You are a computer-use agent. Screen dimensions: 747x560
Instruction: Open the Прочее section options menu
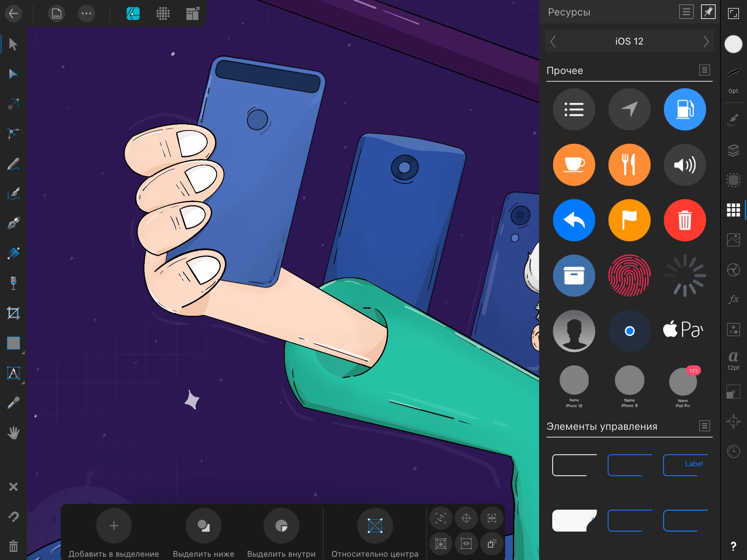click(704, 70)
